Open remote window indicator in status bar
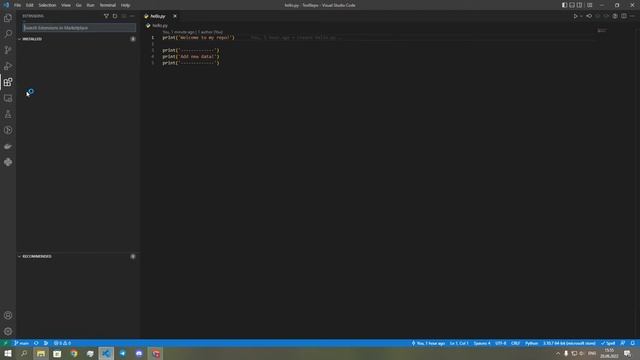Screen dimensions: 640x360 (x=5, y=343)
